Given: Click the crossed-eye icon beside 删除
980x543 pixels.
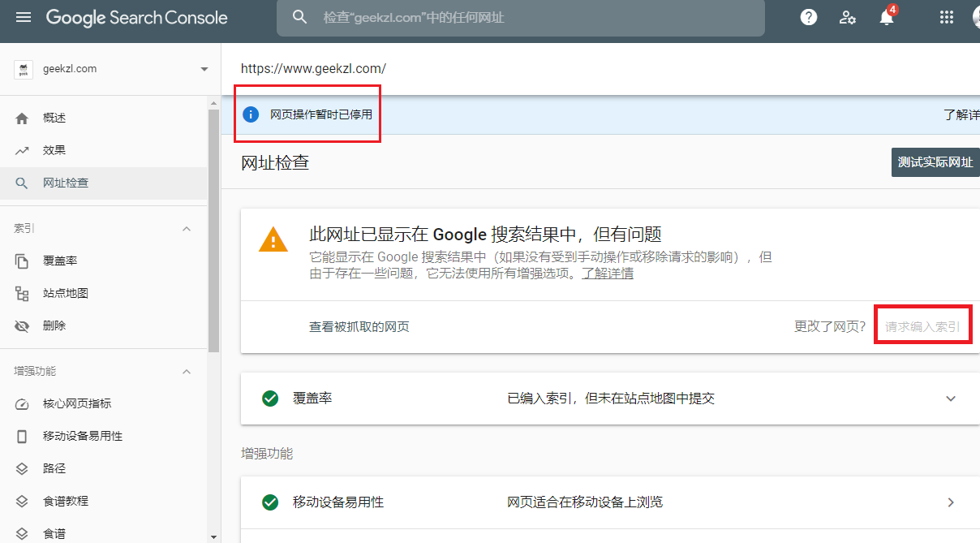Looking at the screenshot, I should tap(23, 326).
